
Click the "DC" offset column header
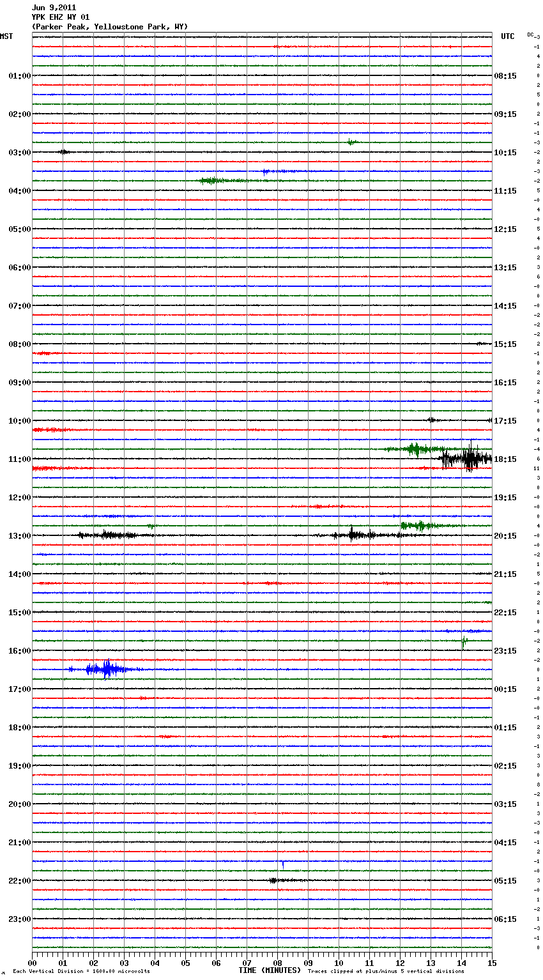click(530, 34)
